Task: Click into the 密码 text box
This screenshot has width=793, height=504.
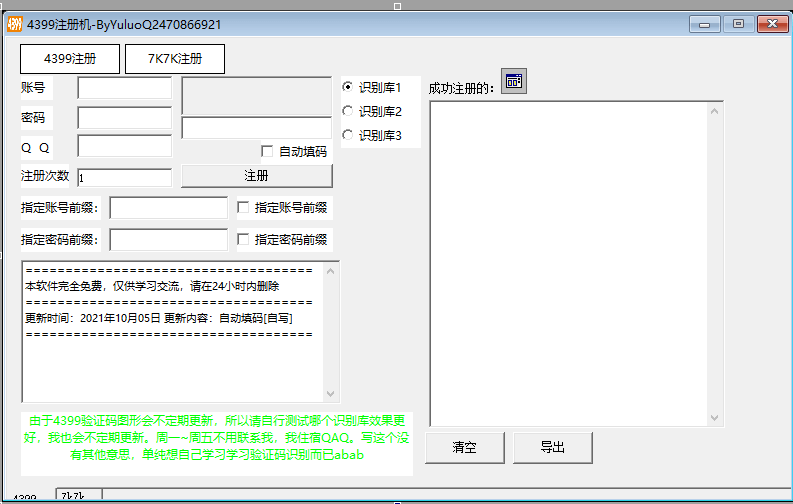Action: (x=124, y=117)
